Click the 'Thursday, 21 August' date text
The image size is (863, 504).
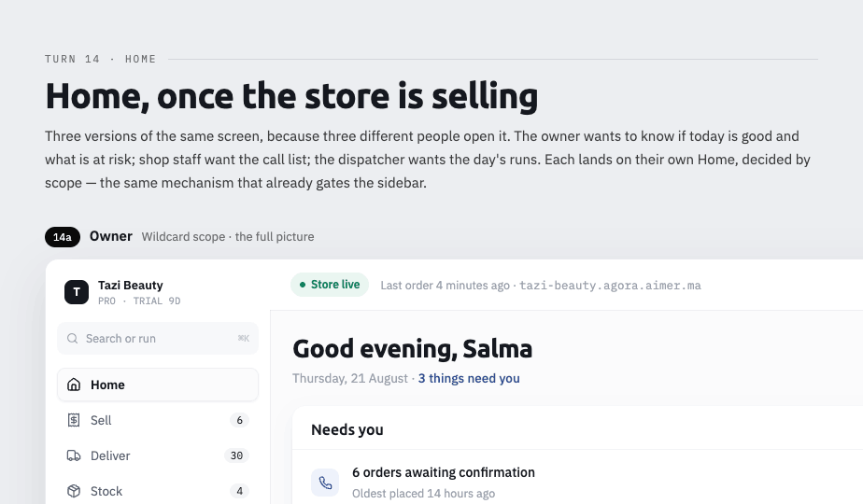[x=349, y=379]
